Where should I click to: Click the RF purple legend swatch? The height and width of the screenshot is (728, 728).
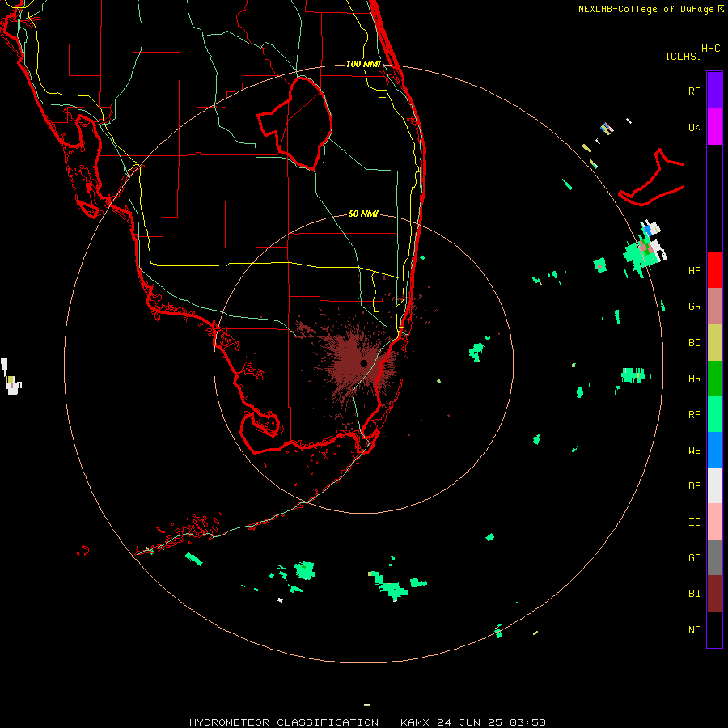tap(714, 91)
